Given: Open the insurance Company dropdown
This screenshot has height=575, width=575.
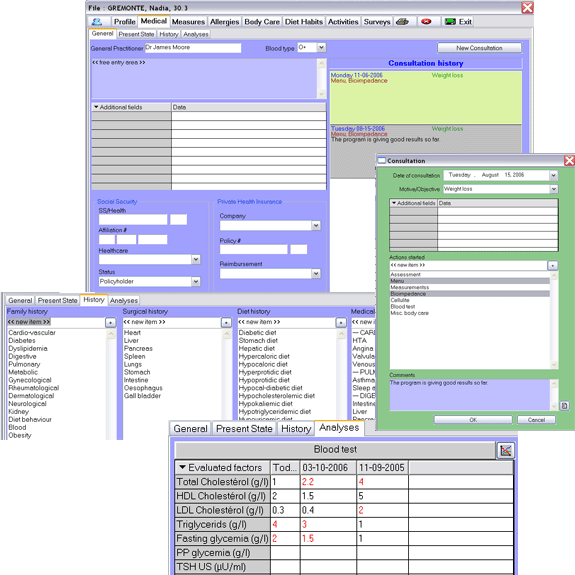Looking at the screenshot, I should coord(316,226).
